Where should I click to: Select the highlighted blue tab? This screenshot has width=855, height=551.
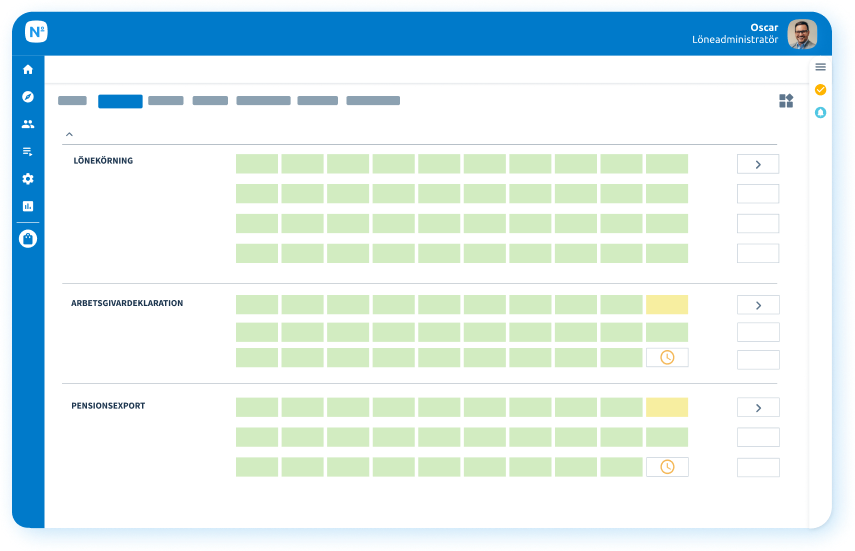point(120,101)
